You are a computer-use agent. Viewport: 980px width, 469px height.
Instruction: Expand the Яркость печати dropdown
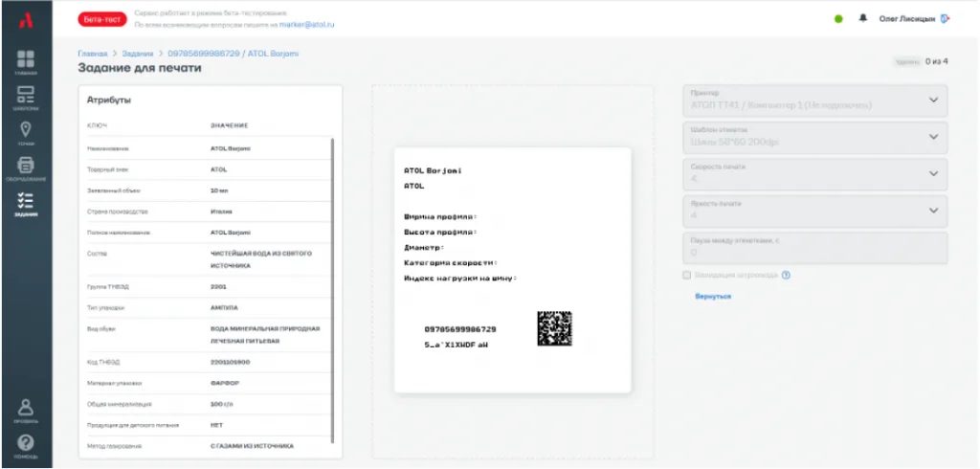pos(815,211)
